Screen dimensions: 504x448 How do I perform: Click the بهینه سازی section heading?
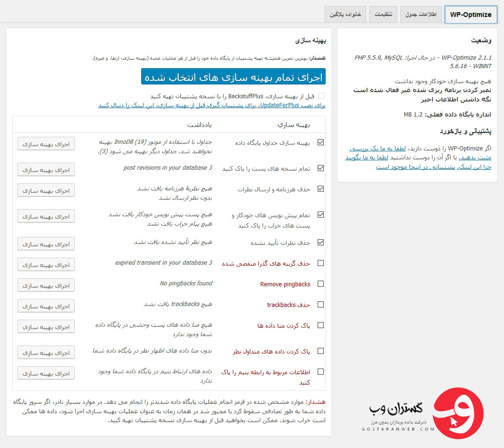coord(311,40)
